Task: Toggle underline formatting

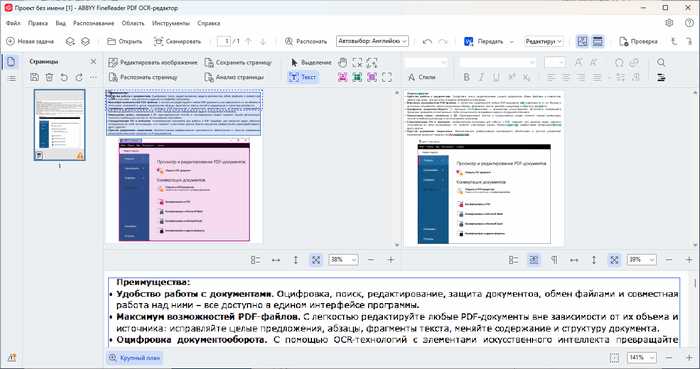Action: 496,77
